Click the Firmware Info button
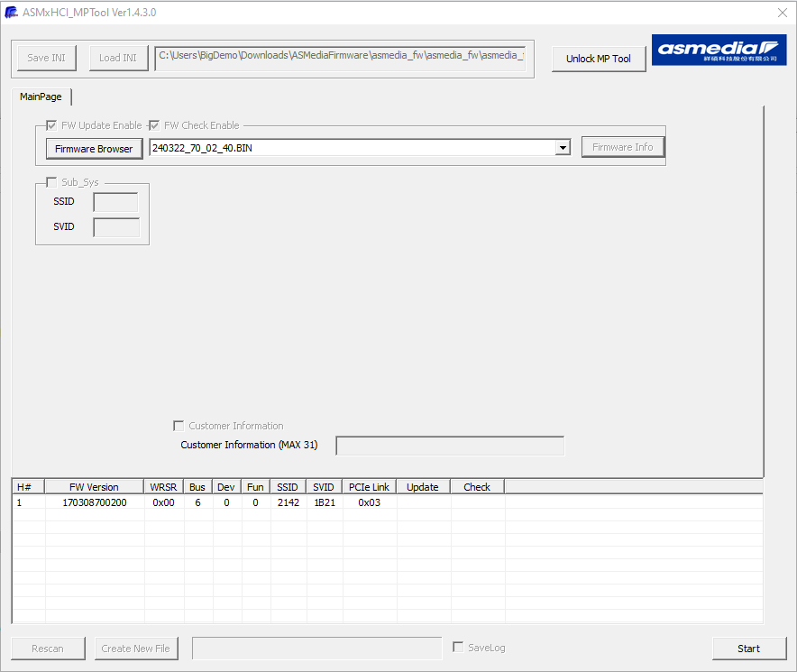The image size is (797, 672). click(x=622, y=147)
